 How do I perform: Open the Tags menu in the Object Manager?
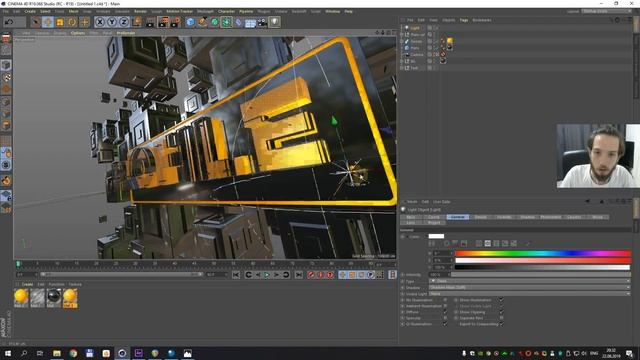[x=464, y=20]
